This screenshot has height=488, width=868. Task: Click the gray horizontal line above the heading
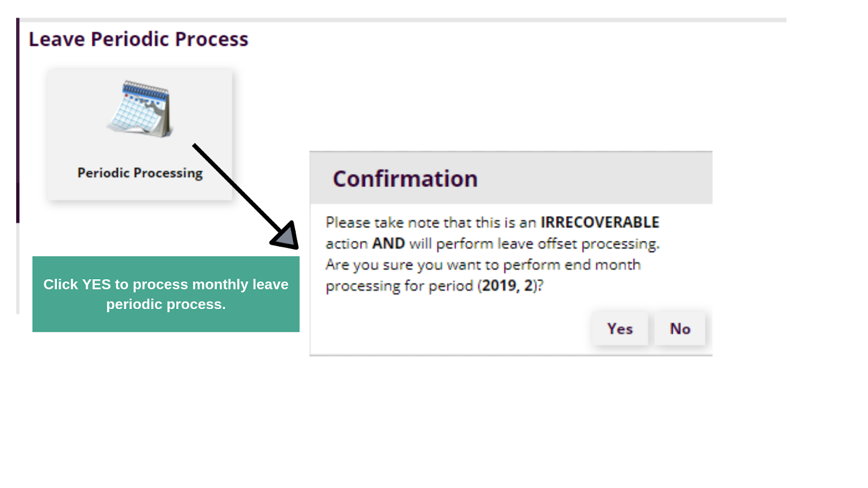[x=401, y=20]
